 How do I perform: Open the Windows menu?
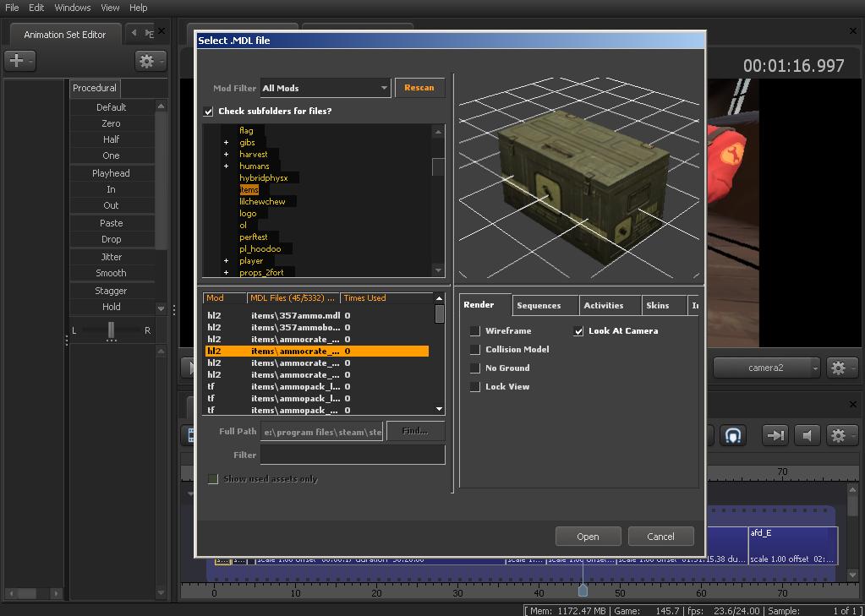tap(73, 8)
